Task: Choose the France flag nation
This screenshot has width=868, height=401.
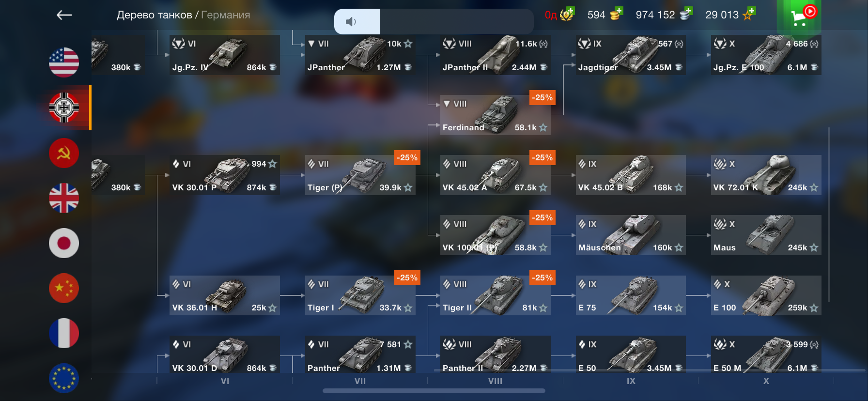Action: (x=64, y=333)
